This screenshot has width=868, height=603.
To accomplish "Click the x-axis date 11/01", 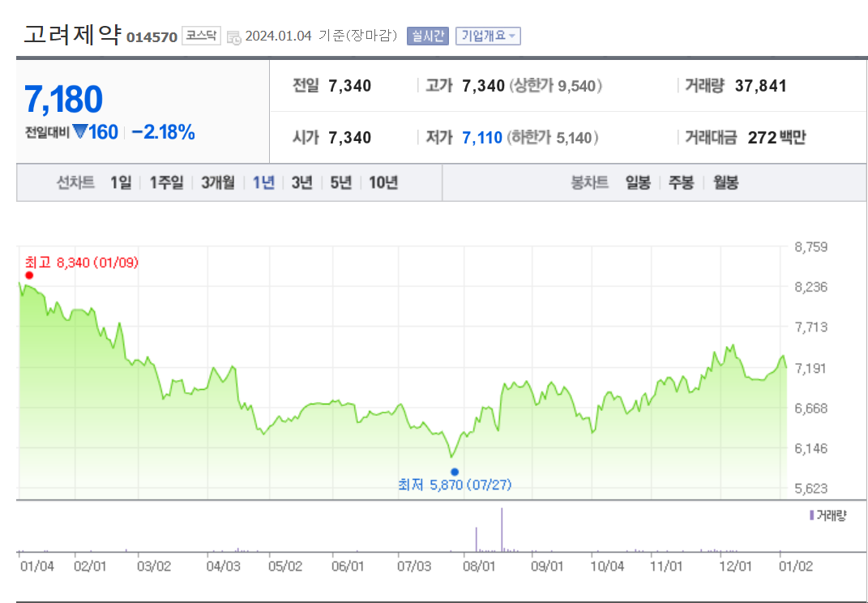I will coord(666,567).
